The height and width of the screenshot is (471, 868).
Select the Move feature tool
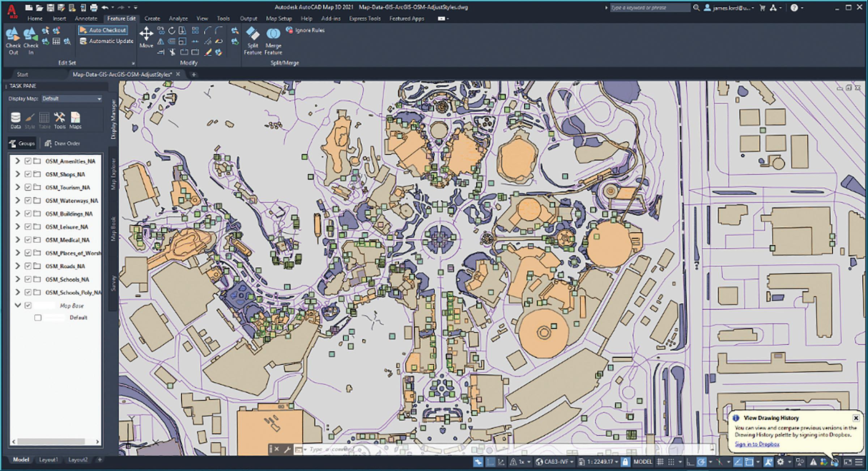click(146, 37)
